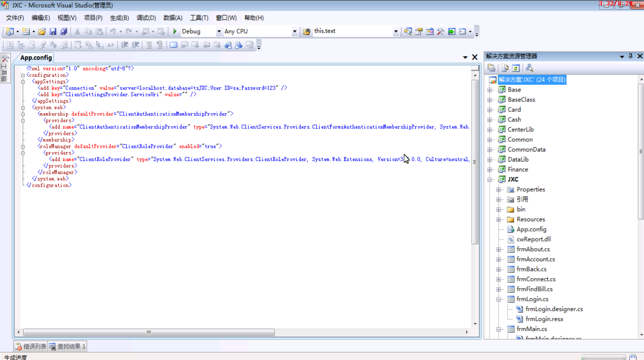This screenshot has width=644, height=360.
Task: Click the Undo arrow icon
Action: pyautogui.click(x=113, y=31)
